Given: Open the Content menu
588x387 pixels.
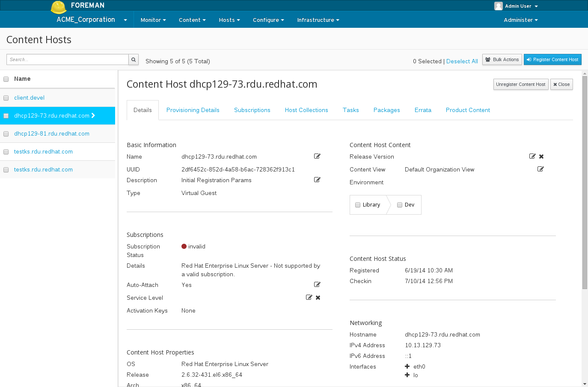Looking at the screenshot, I should (x=192, y=20).
